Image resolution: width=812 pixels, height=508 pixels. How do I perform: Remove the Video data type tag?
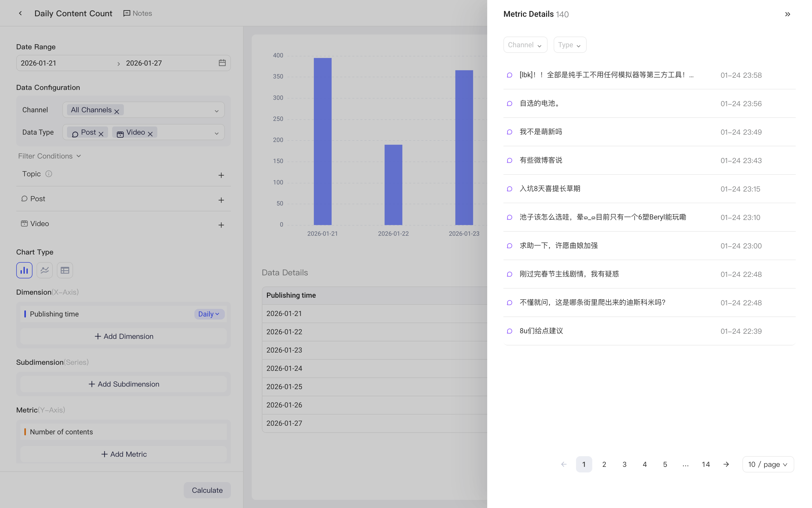click(150, 134)
